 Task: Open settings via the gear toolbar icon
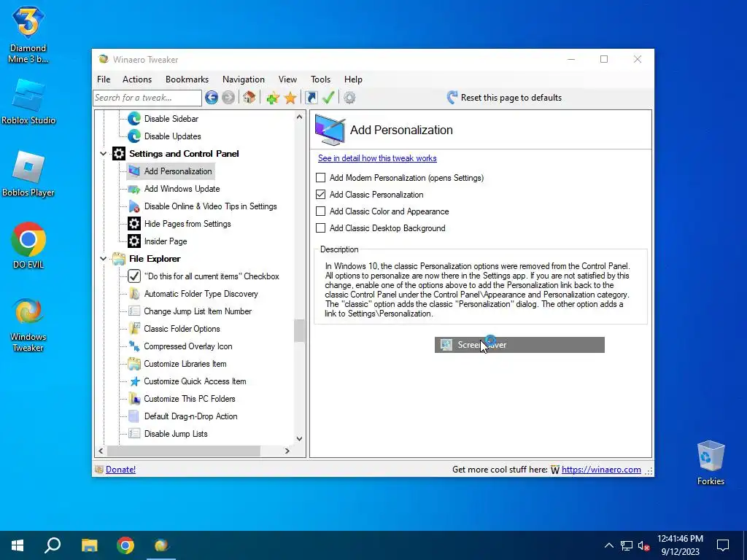pos(349,98)
